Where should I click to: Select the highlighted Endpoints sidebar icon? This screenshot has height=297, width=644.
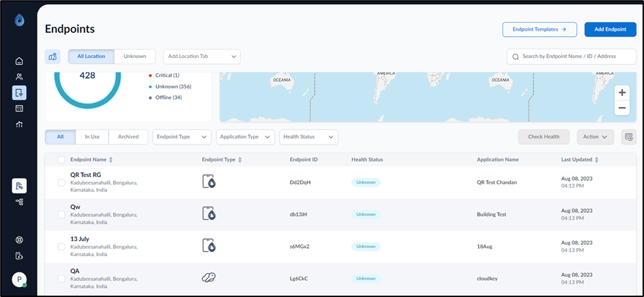19,93
